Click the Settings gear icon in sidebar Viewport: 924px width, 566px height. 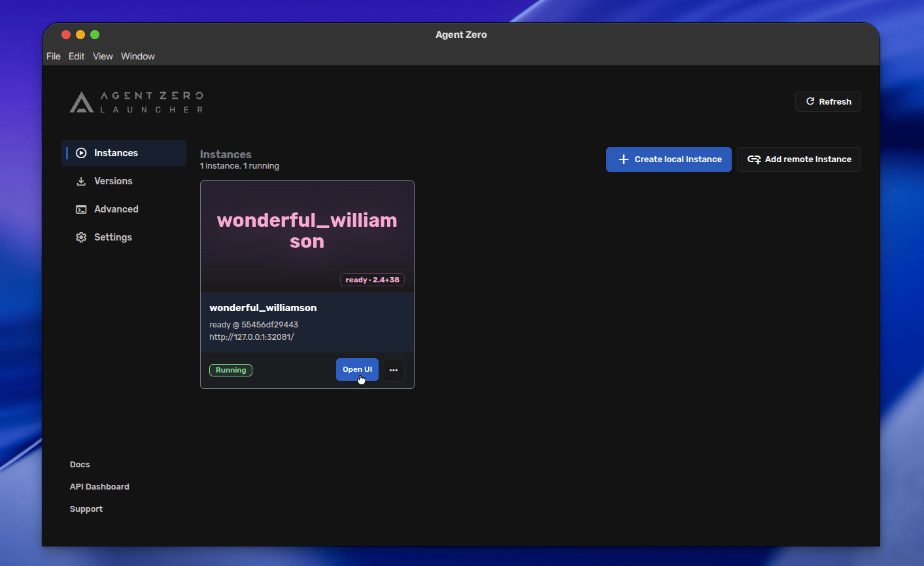click(x=81, y=237)
